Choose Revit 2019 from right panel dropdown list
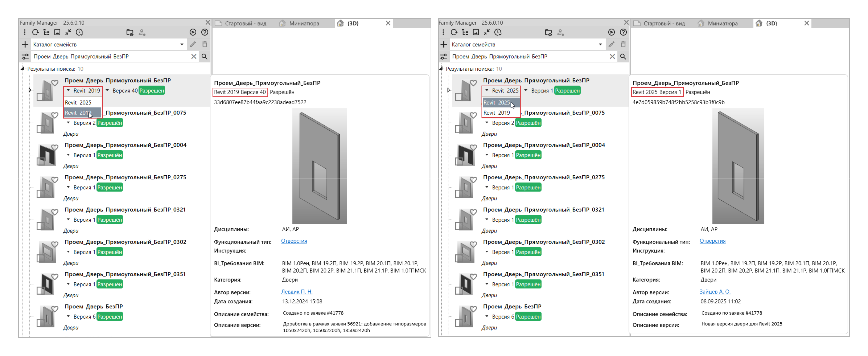The image size is (868, 356). click(x=501, y=113)
